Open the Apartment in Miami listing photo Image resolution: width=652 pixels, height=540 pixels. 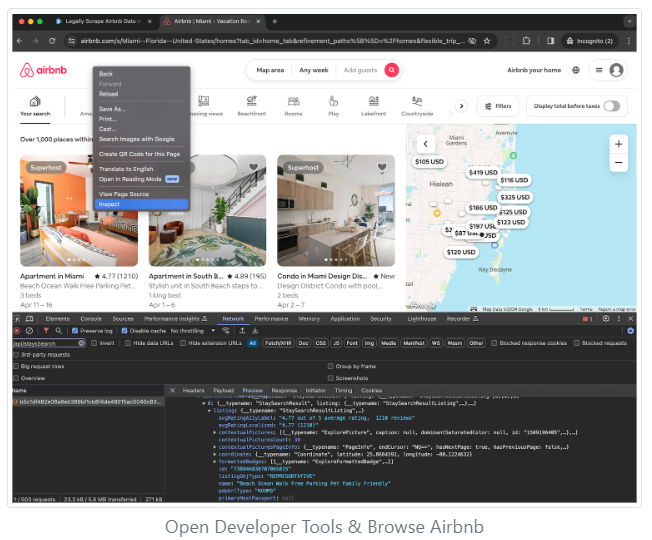pyautogui.click(x=79, y=210)
